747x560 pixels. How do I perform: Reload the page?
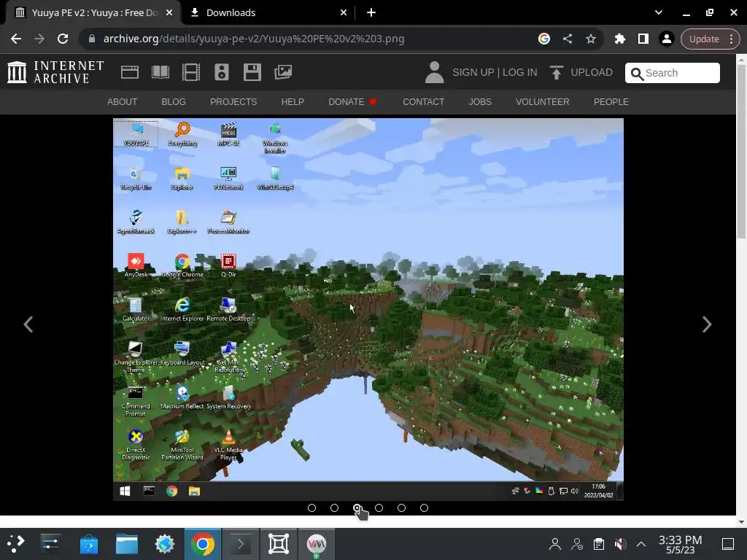tap(63, 39)
